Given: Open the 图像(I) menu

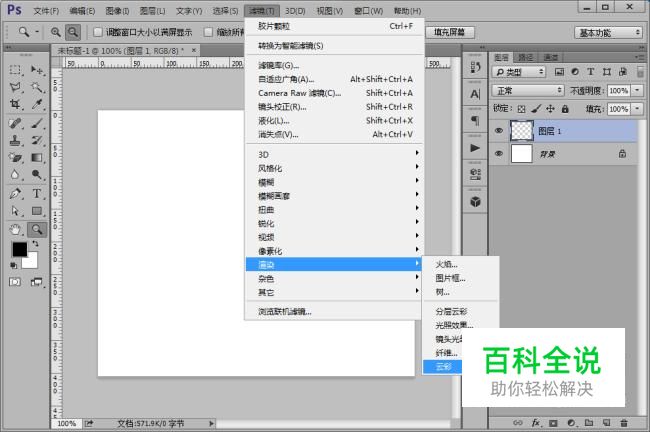Looking at the screenshot, I should point(117,11).
